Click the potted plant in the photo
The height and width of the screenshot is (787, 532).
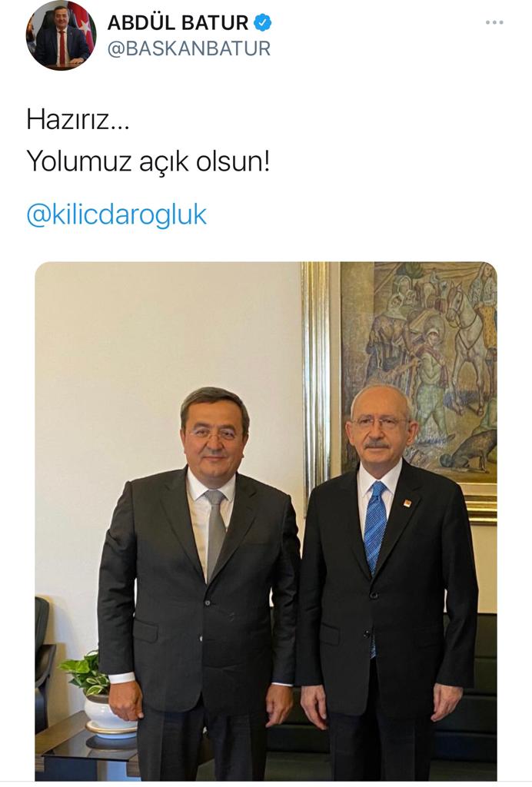(85, 672)
